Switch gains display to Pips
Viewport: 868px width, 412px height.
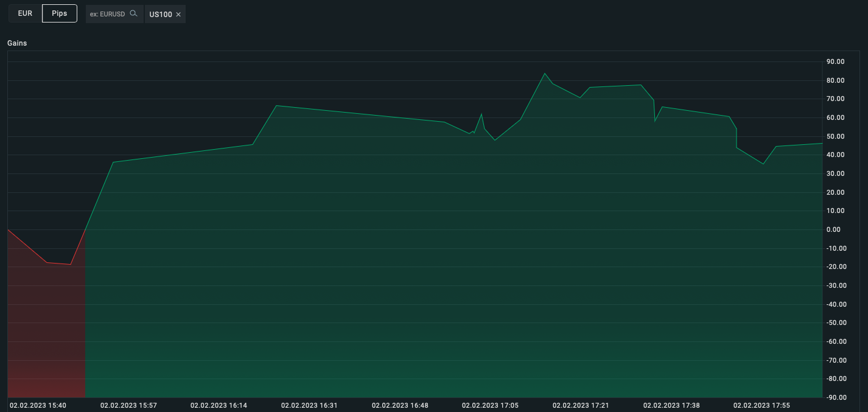[60, 13]
